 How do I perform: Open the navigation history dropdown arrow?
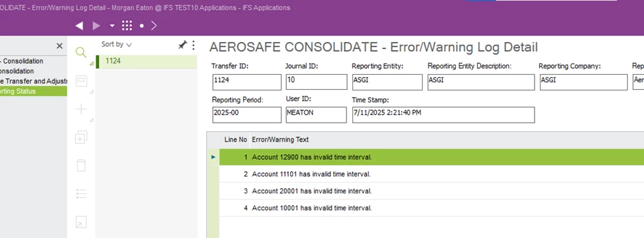[x=112, y=26]
